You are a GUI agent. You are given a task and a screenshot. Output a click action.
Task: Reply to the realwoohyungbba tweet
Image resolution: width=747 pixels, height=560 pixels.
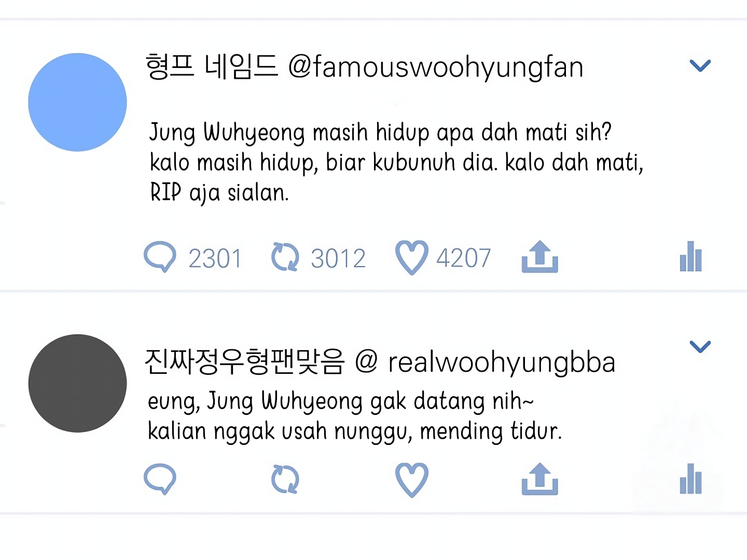[160, 479]
